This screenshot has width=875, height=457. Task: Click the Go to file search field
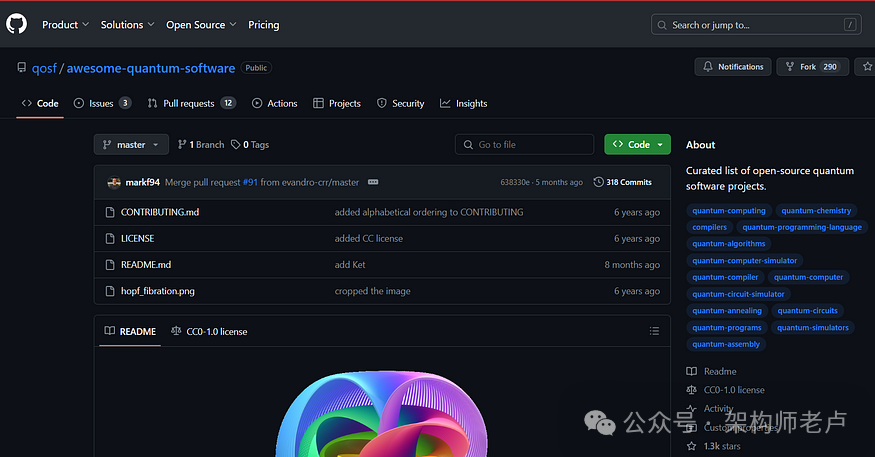pos(524,145)
